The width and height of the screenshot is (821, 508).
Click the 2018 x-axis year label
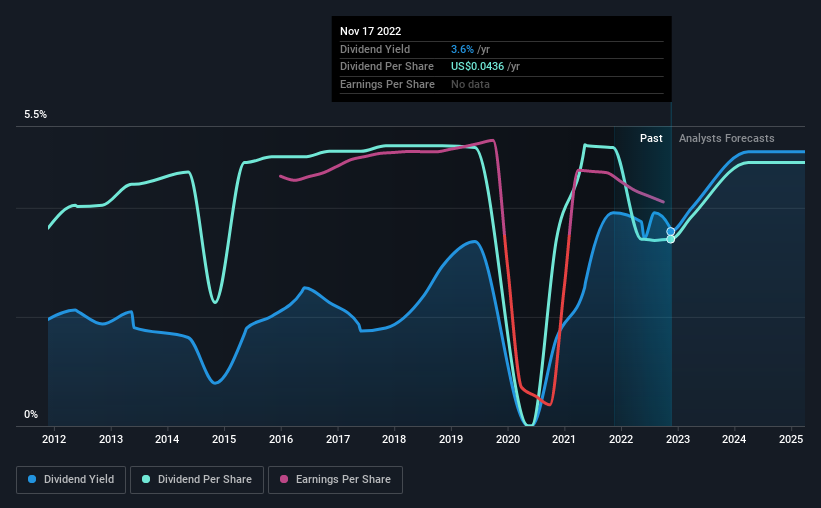(394, 439)
